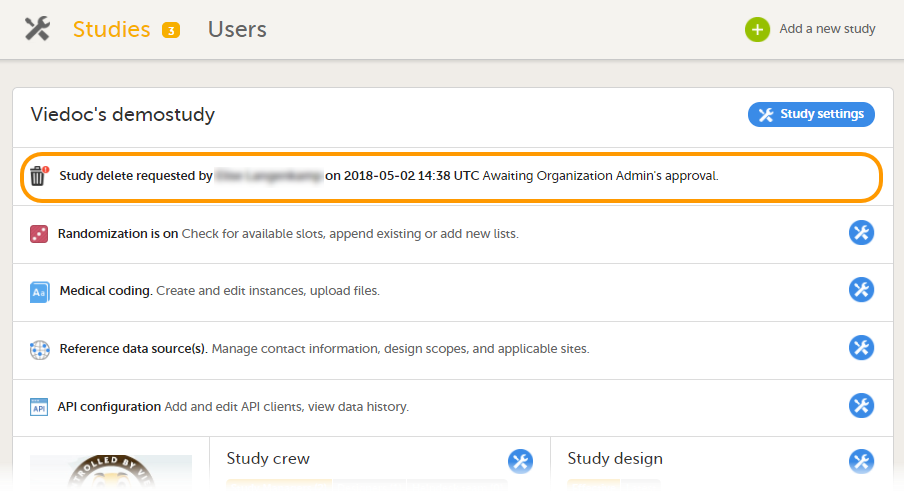
Task: Open Study settings
Action: 811,114
